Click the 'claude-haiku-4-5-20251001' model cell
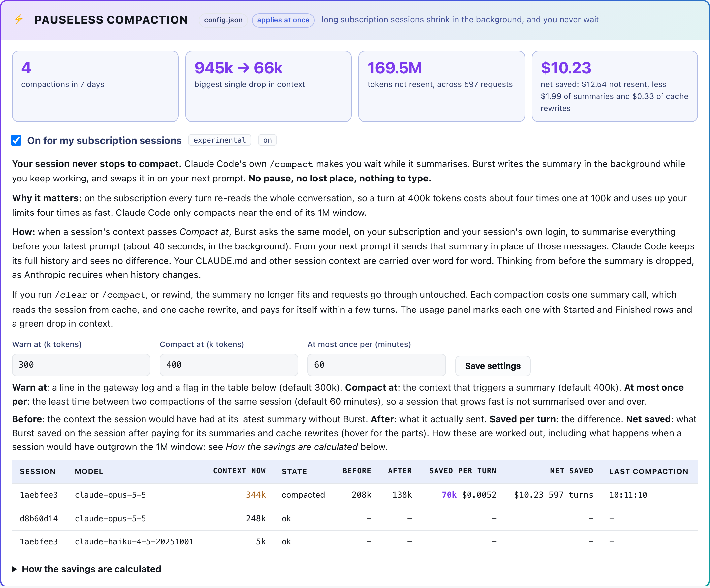 [134, 542]
